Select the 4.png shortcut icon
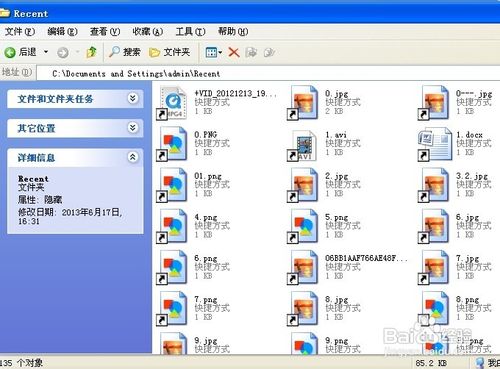500x369 pixels. click(x=172, y=226)
